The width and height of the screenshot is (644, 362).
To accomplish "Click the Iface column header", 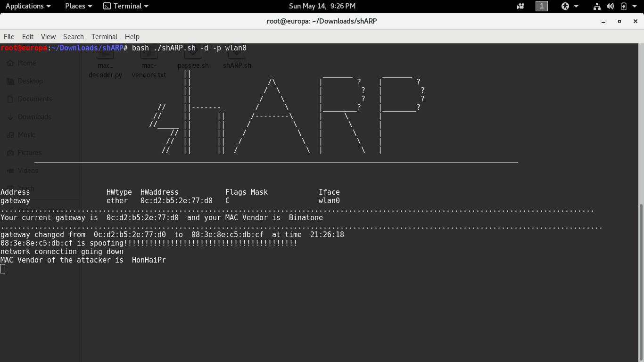I will click(x=329, y=192).
